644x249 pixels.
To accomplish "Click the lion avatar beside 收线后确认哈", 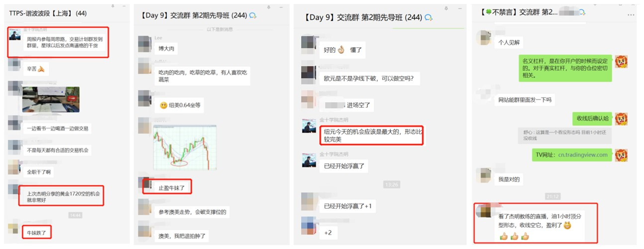I will click(621, 119).
